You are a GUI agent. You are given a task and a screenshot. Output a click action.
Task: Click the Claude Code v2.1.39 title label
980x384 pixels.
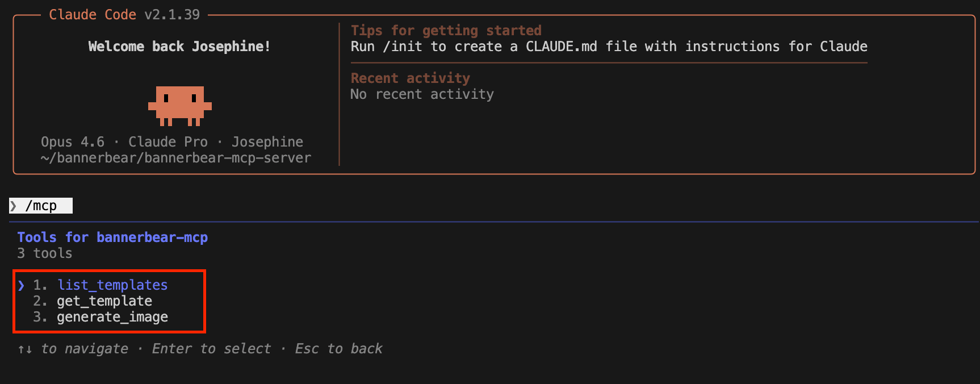[x=125, y=14]
